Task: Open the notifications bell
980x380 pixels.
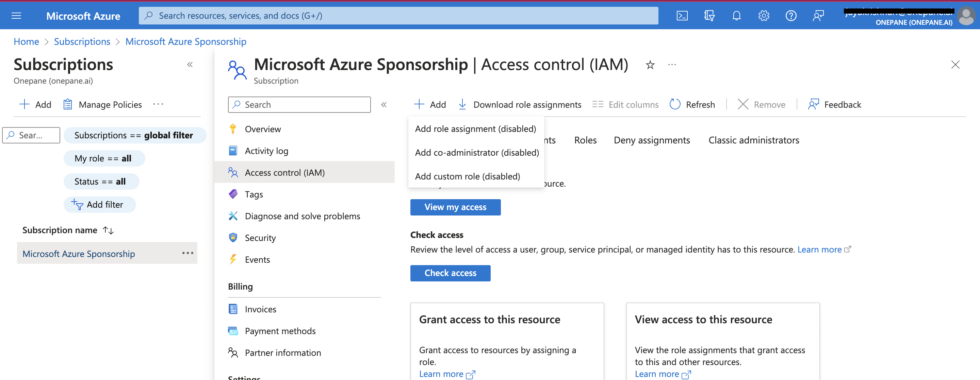Action: 736,16
